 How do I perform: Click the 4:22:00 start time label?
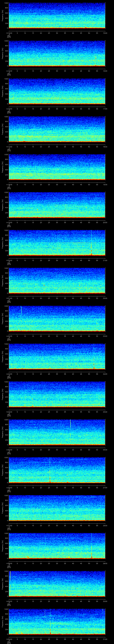9,336
